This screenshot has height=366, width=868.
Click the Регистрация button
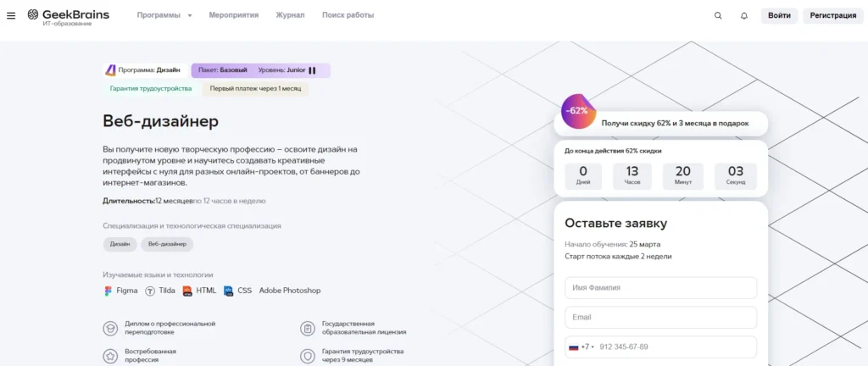833,15
